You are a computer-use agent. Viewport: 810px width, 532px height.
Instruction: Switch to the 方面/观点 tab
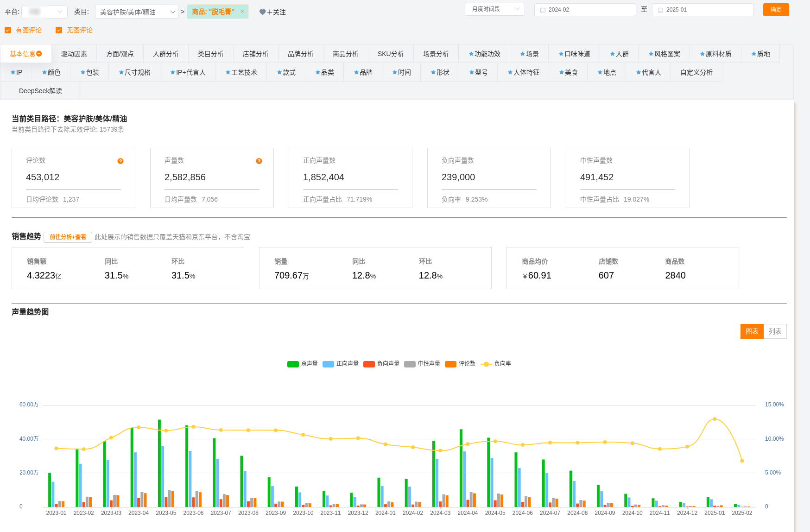point(120,54)
